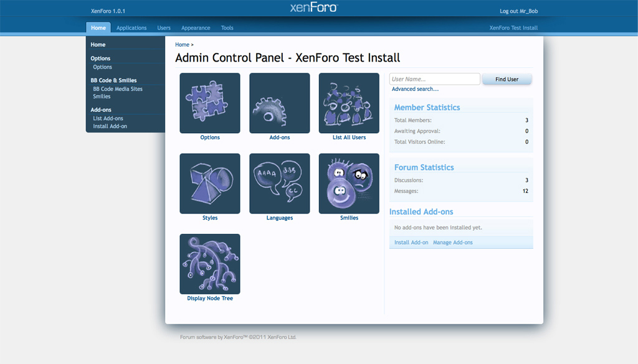Click the Forum Statistics heading

(424, 167)
